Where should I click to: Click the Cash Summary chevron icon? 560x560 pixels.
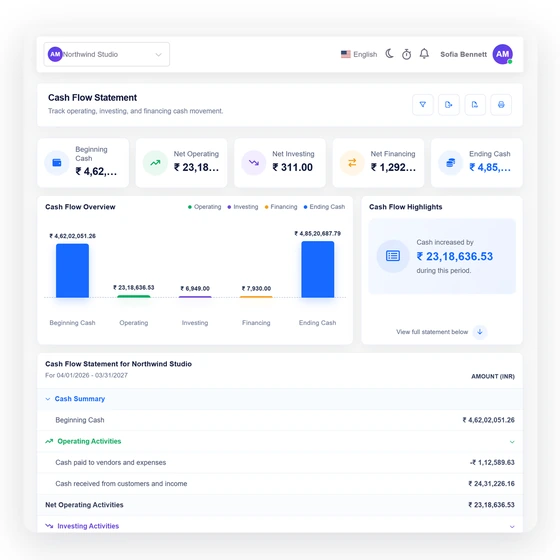(x=48, y=399)
